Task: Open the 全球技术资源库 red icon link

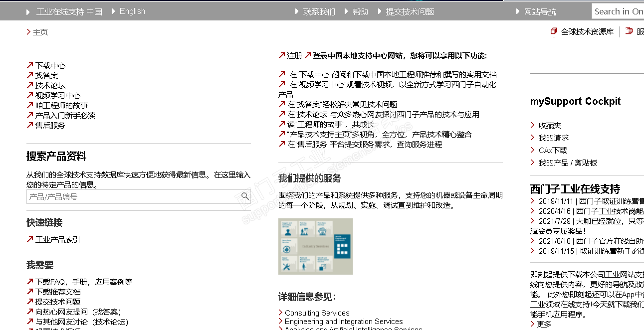Action: [582, 31]
